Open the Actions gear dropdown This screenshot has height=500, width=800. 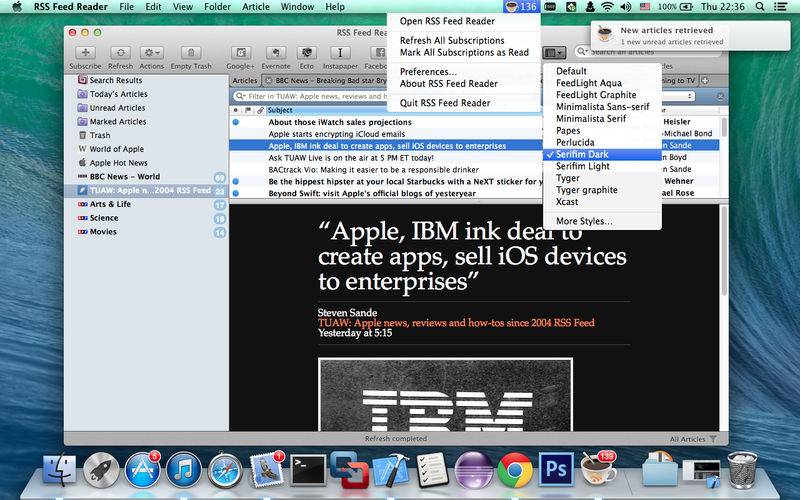pyautogui.click(x=152, y=53)
